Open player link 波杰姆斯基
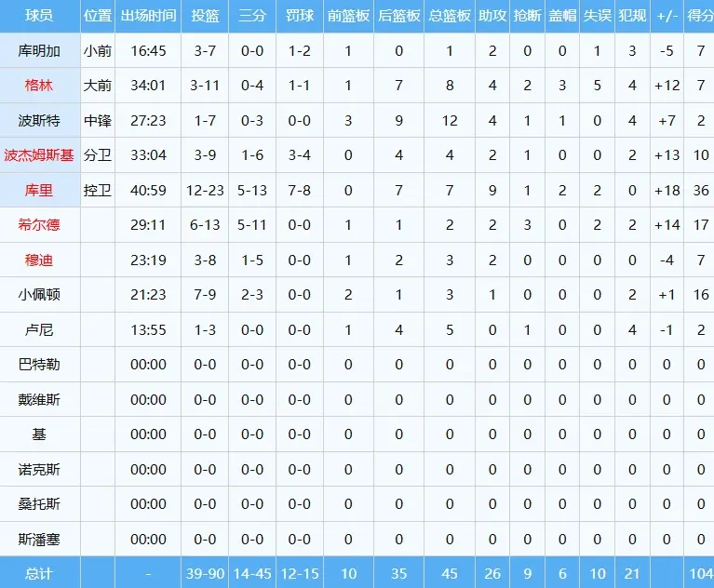 point(39,155)
